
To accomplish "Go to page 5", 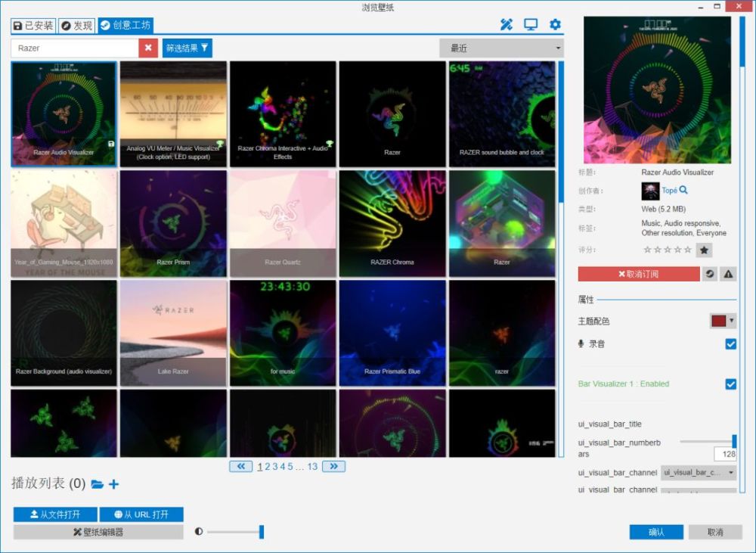I will coord(290,467).
